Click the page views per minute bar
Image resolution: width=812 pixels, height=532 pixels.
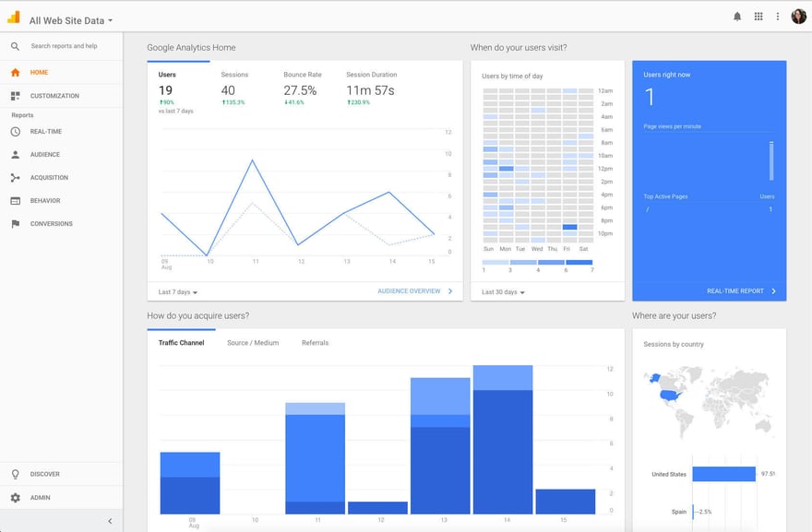click(x=771, y=161)
